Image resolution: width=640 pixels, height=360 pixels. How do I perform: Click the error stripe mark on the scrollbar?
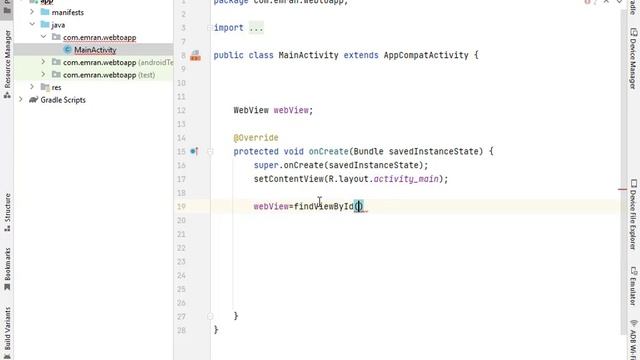pyautogui.click(x=622, y=189)
